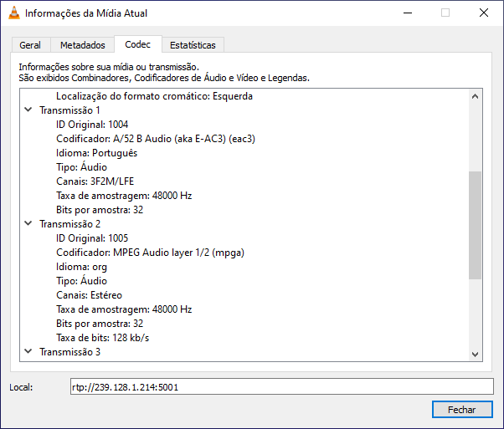Select the 'Taxa de bits: 128 kb/s' row
This screenshot has width=504, height=429.
pos(102,338)
